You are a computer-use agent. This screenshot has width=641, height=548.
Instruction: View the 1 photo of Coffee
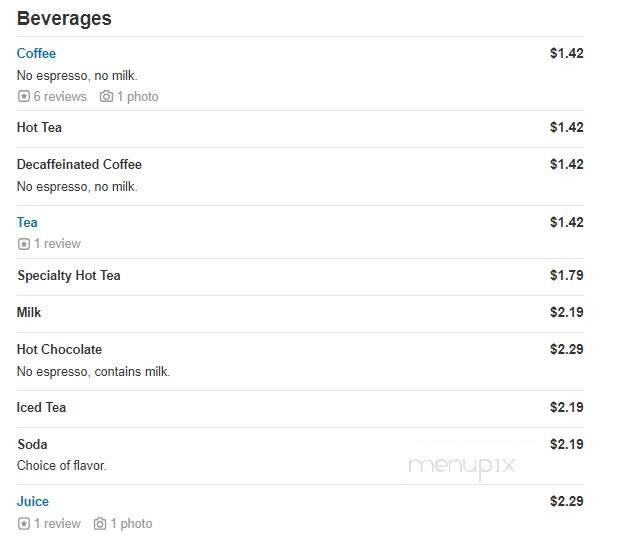[138, 96]
